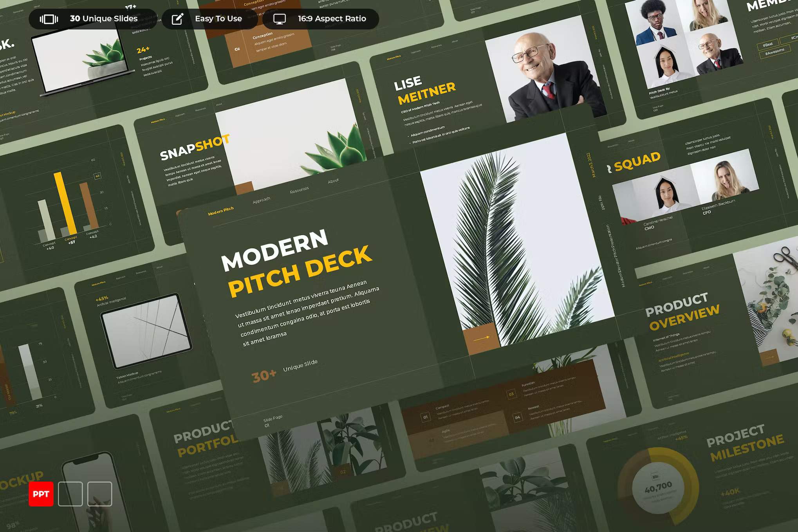
Task: Click the 'Unique Slide' text beside 30+
Action: pos(300,365)
